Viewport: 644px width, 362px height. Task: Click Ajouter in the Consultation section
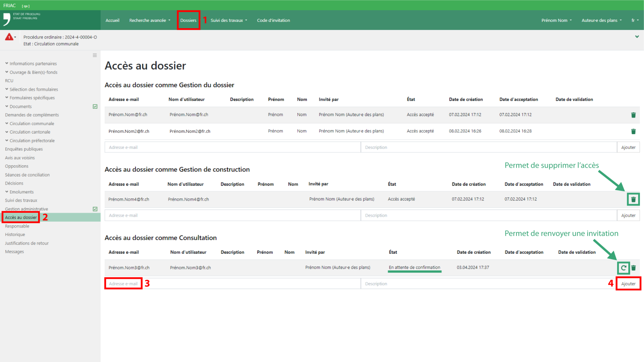tap(628, 284)
